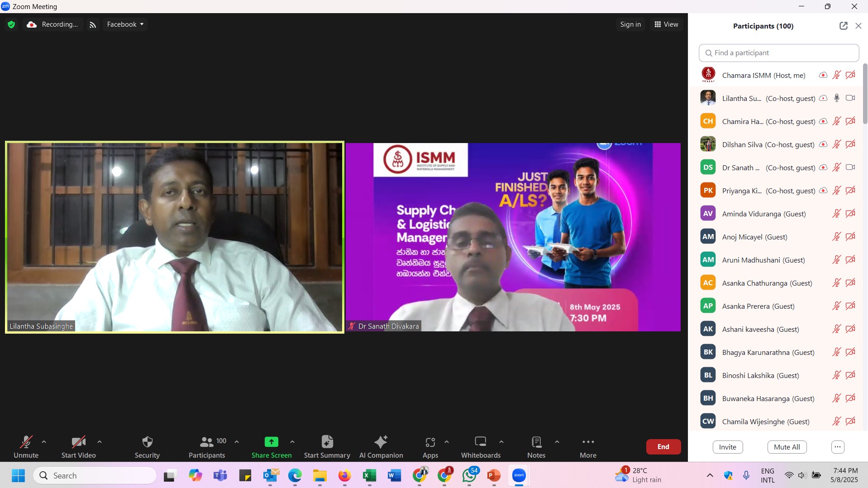Click the Participants toolbar button
This screenshot has height=488, width=868.
[207, 447]
